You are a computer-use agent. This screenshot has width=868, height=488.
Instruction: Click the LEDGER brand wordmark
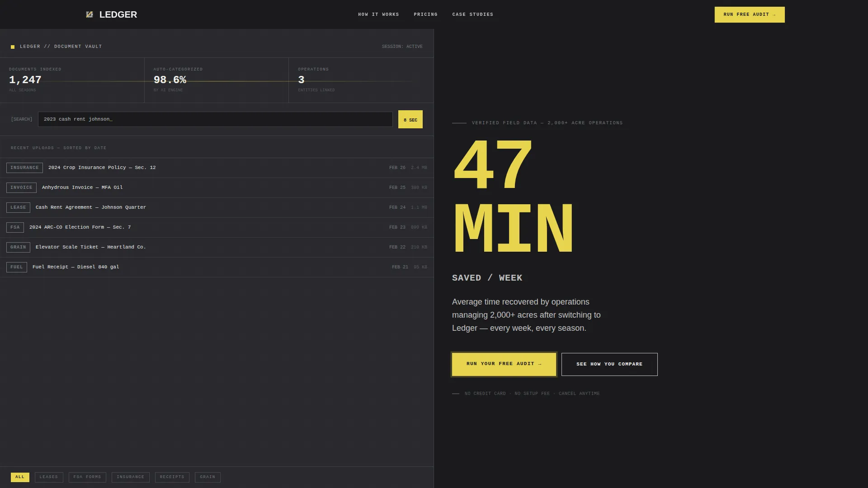[x=118, y=14]
